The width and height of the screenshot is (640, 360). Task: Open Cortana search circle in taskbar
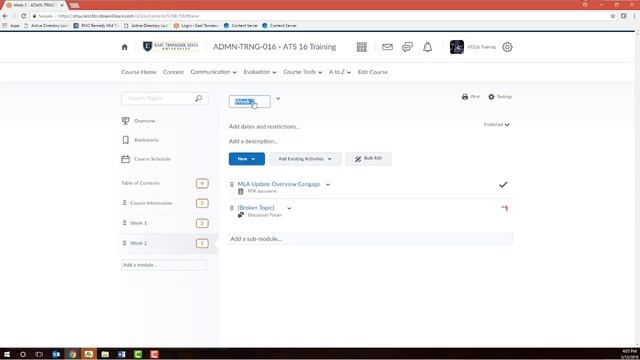pyautogui.click(x=23, y=354)
